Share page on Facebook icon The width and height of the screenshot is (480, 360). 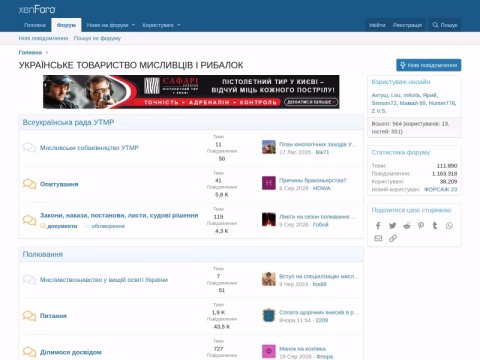(x=378, y=226)
